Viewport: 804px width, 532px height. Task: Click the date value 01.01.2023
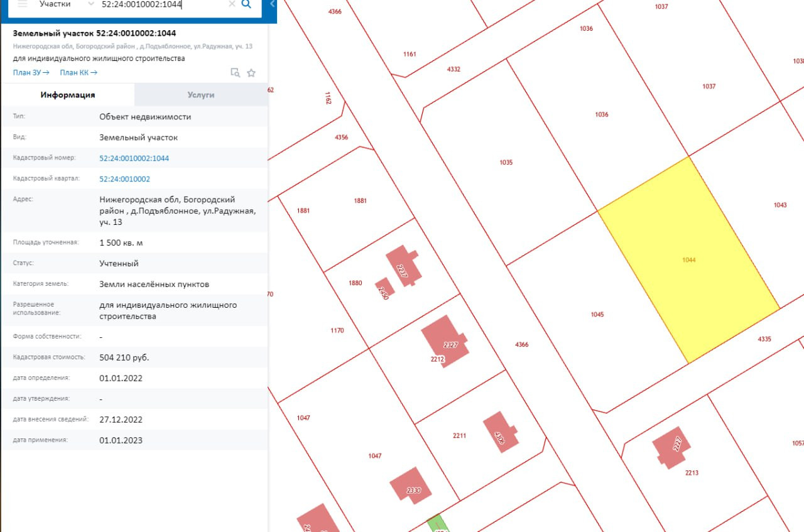(121, 440)
